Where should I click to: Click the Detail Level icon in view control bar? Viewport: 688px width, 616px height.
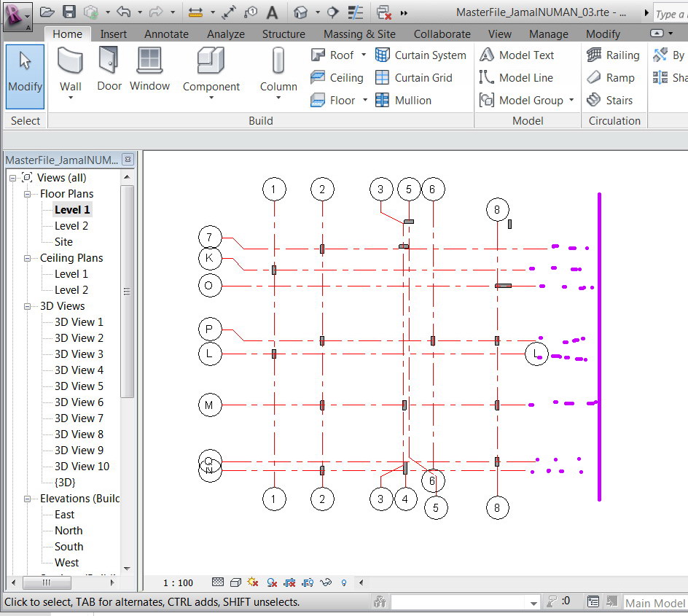(x=218, y=582)
